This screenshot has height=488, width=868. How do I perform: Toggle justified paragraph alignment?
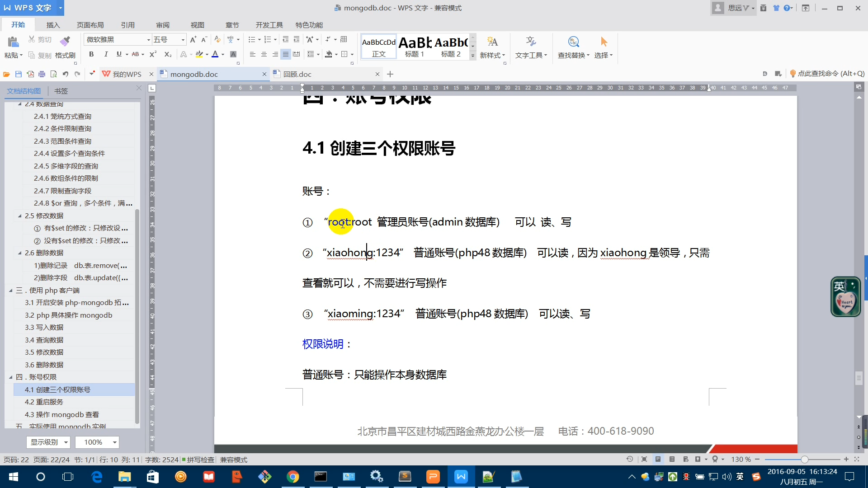pos(285,54)
